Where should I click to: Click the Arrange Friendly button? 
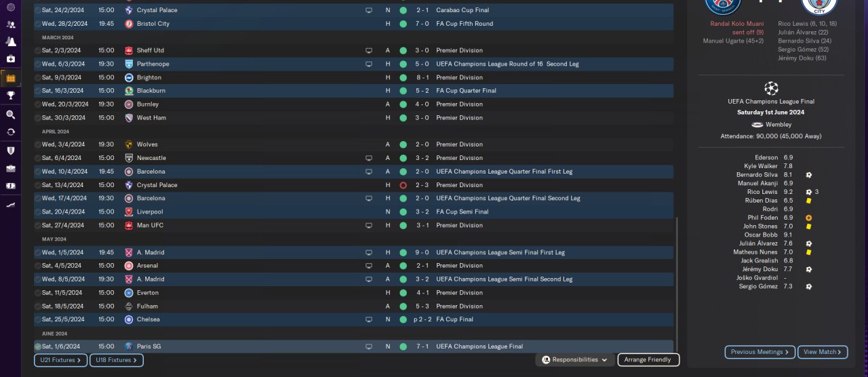[648, 360]
